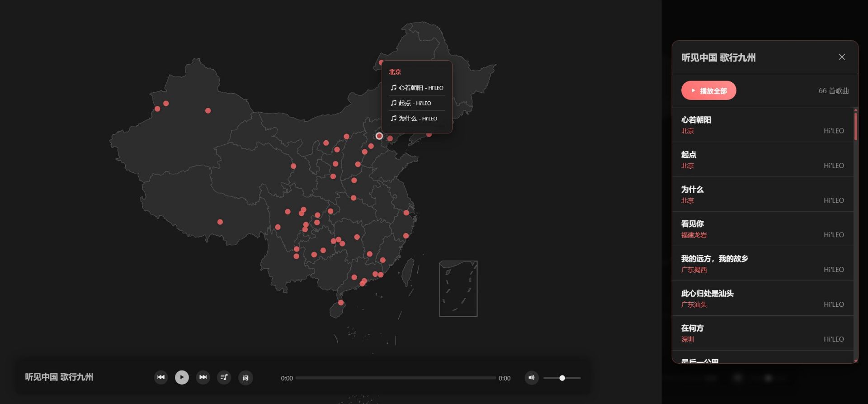Skip to the next track
Image resolution: width=868 pixels, height=404 pixels.
pos(203,377)
